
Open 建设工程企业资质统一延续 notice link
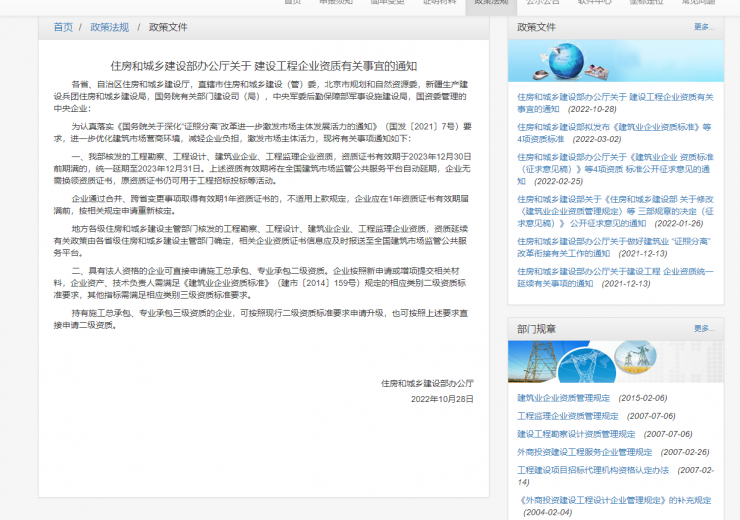pyautogui.click(x=615, y=277)
